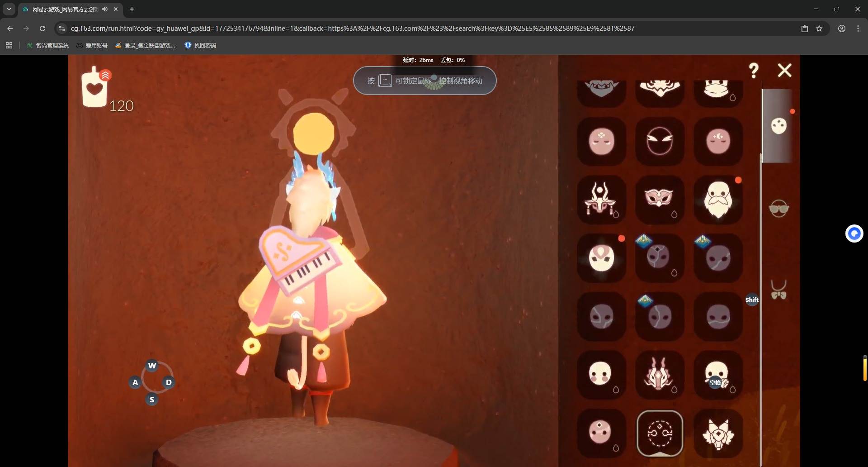The height and width of the screenshot is (467, 868).
Task: Bookmark this page with the star icon
Action: click(x=819, y=29)
